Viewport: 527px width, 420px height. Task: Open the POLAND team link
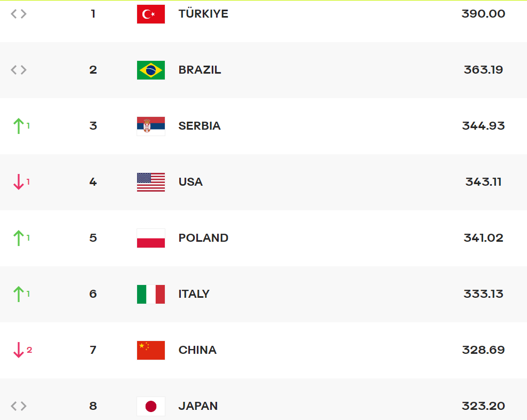tap(203, 238)
